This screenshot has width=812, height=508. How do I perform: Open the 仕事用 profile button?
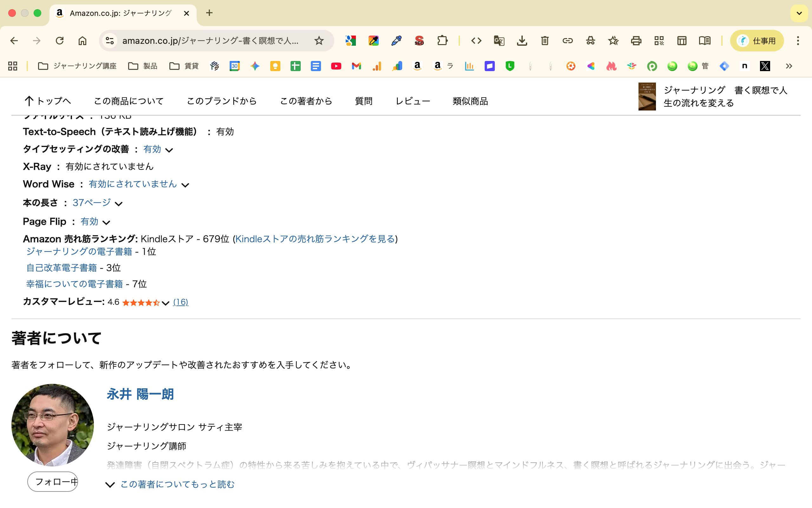pos(757,41)
